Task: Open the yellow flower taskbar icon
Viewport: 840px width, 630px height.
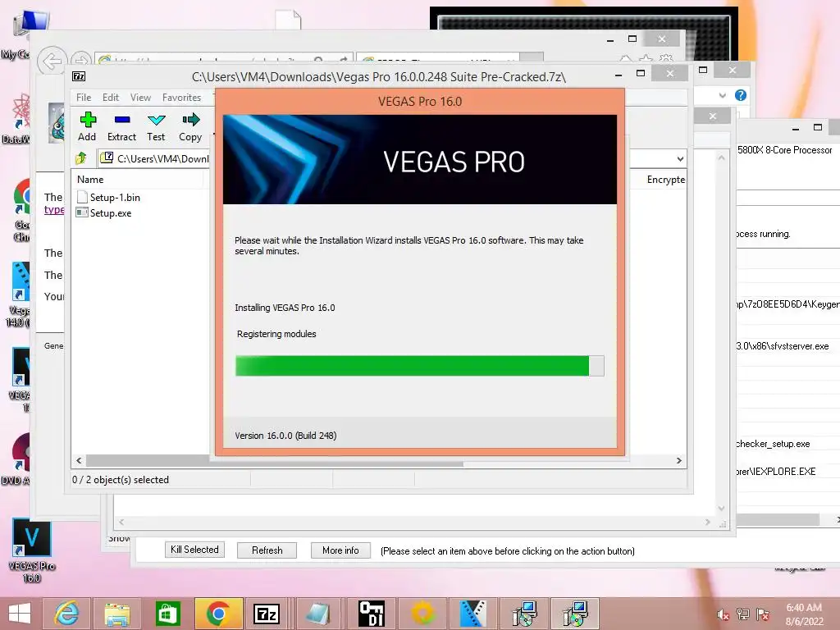Action: (x=422, y=614)
